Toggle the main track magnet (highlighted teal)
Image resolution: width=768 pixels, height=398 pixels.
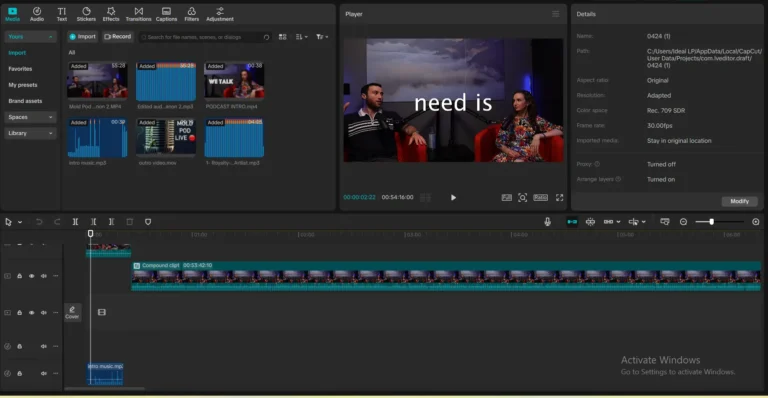point(572,222)
